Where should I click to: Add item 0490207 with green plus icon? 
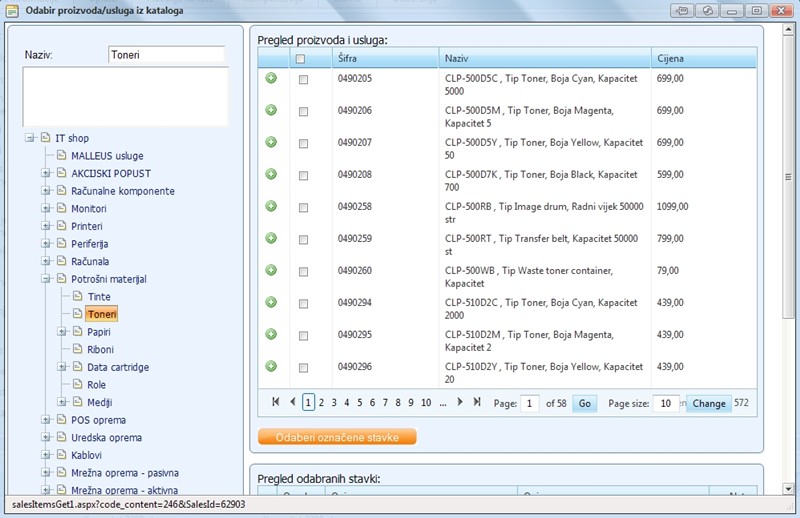271,142
